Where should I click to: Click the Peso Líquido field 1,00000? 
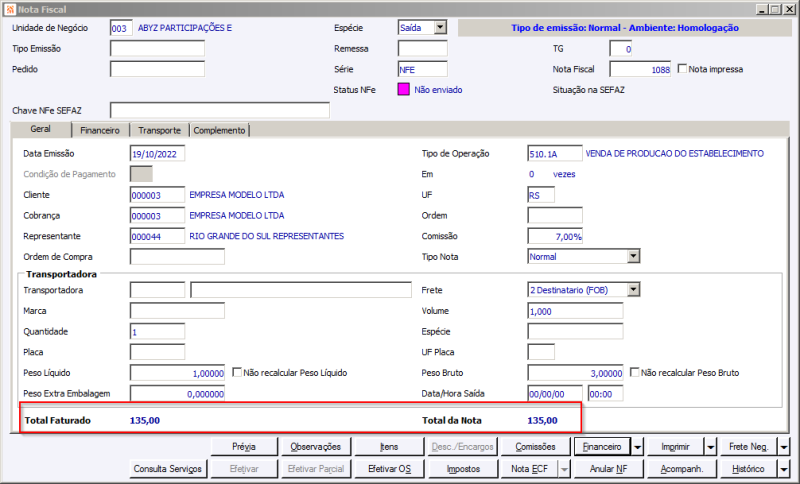coord(177,373)
